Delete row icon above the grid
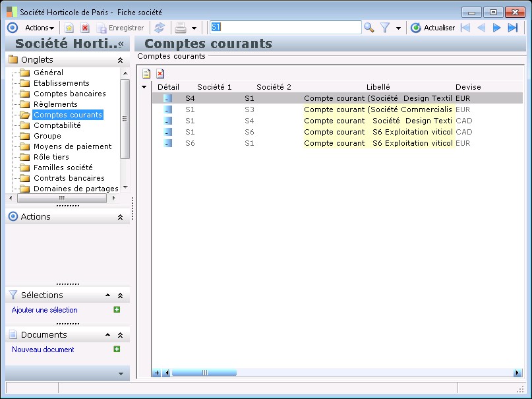Screen dimensions: 532x399 [x=160, y=73]
